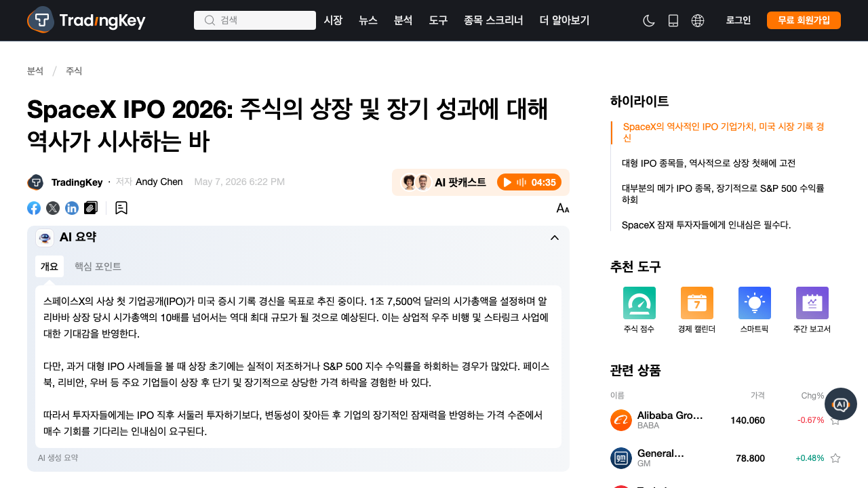868x488 pixels.
Task: Click the search magnifier icon
Action: [x=210, y=20]
